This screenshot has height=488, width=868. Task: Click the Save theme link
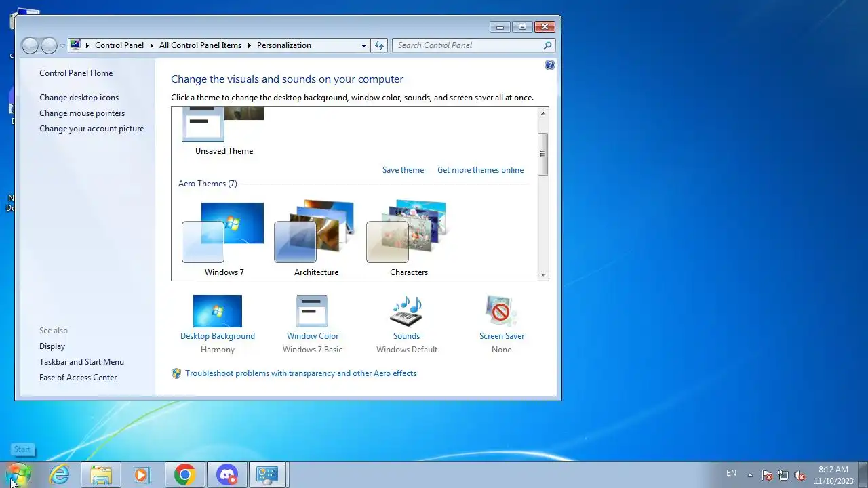click(403, 170)
